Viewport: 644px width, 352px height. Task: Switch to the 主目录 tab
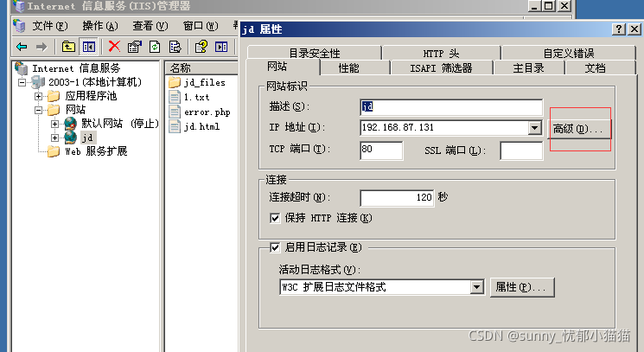coord(528,68)
